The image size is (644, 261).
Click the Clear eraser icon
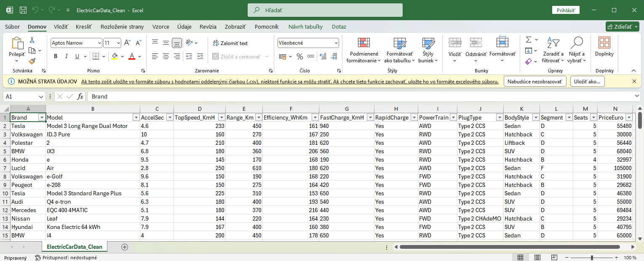click(x=529, y=61)
